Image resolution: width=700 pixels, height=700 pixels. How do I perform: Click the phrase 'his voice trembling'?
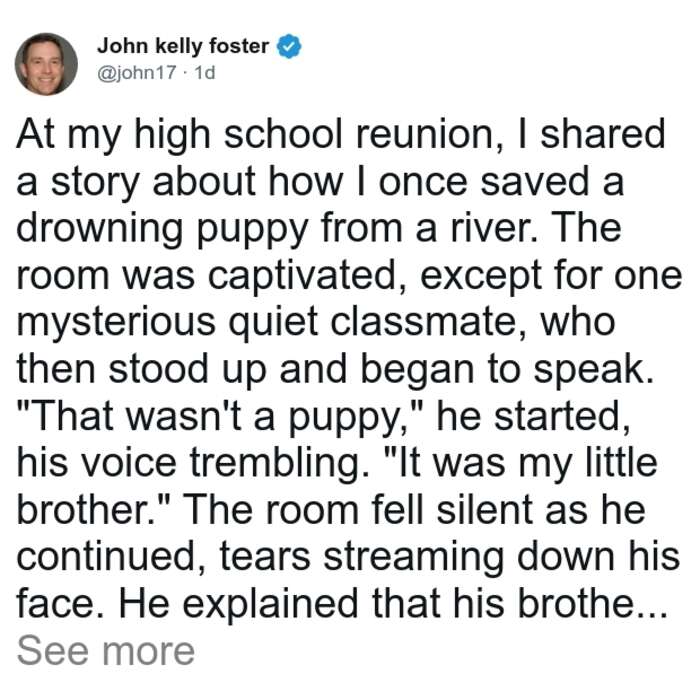pos(194,463)
